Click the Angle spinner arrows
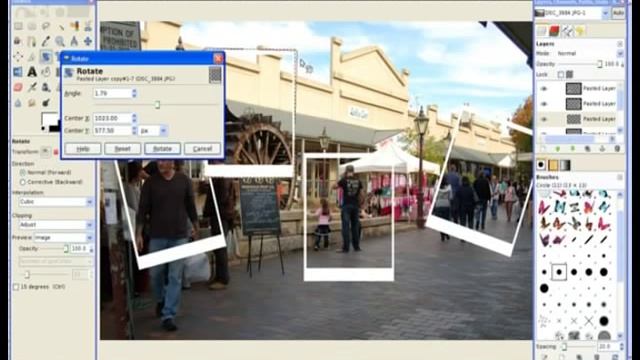The image size is (640, 360). click(x=134, y=93)
